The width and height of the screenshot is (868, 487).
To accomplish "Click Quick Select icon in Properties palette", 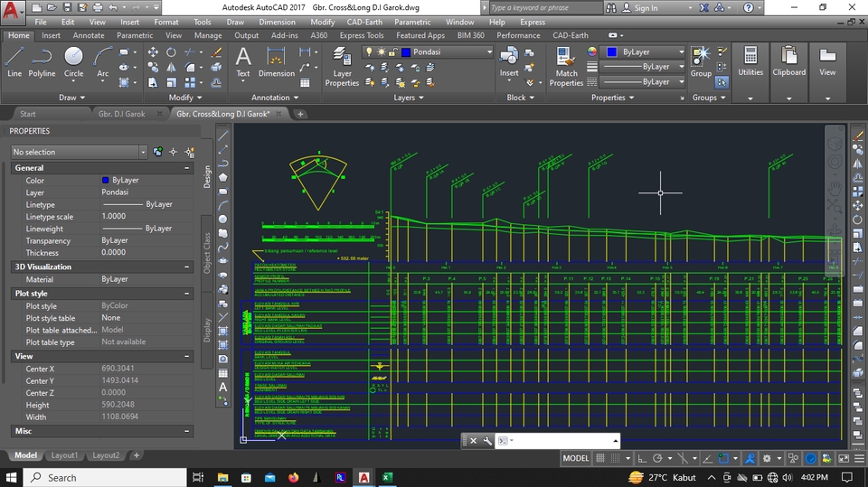I will (x=190, y=152).
